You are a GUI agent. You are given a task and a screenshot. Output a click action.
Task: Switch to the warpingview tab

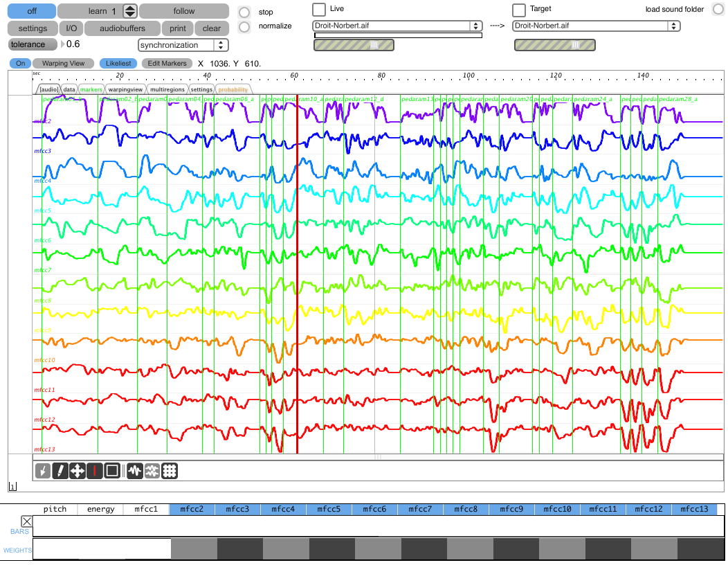125,89
